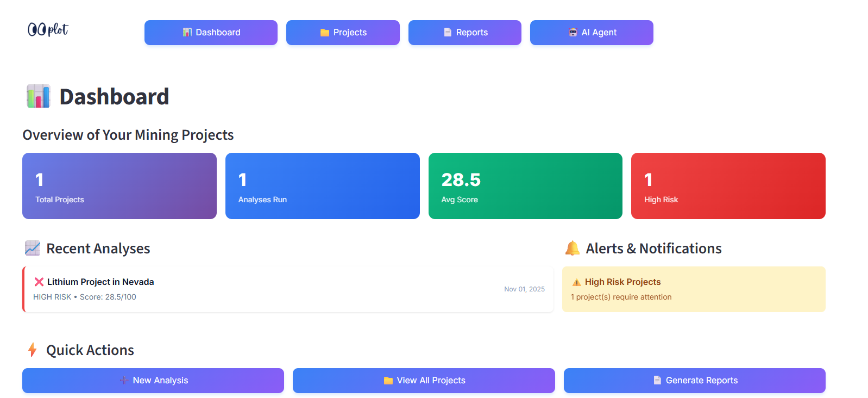The height and width of the screenshot is (398, 868).
Task: Select the Analyses Run stat card
Action: click(323, 186)
